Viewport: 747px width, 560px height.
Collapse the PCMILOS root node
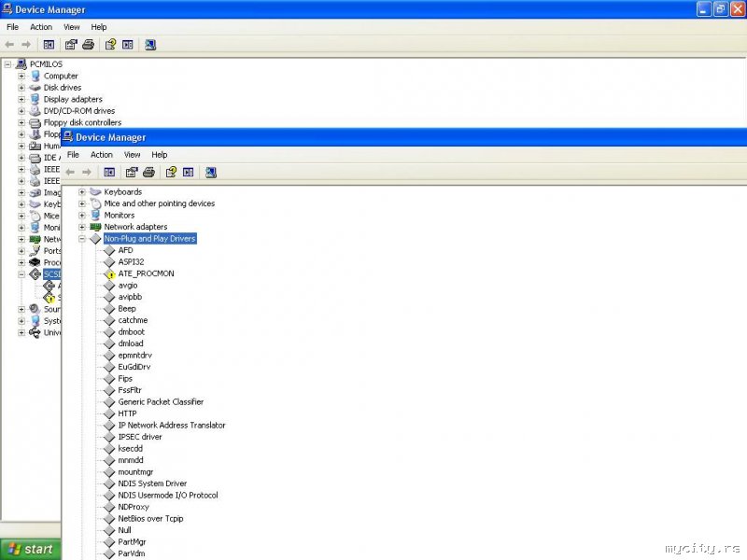point(7,64)
